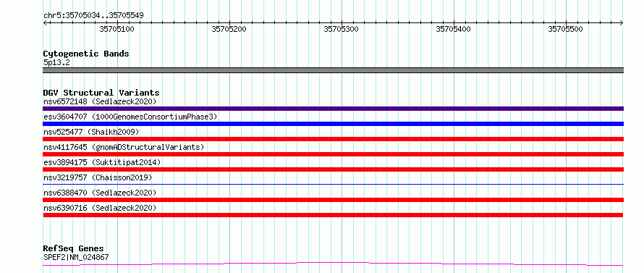
Task: Open variant nsv6390716 (Sedlazeck2020) label
Action: pos(100,208)
